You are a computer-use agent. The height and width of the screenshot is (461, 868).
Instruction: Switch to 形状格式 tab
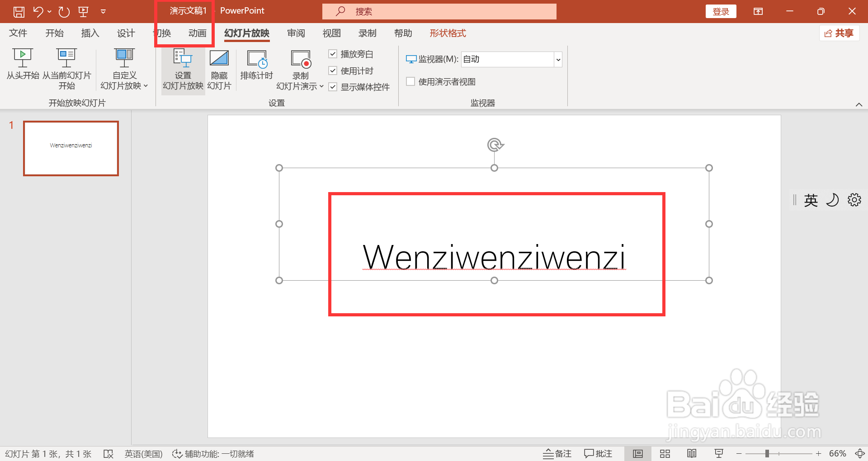pos(448,33)
